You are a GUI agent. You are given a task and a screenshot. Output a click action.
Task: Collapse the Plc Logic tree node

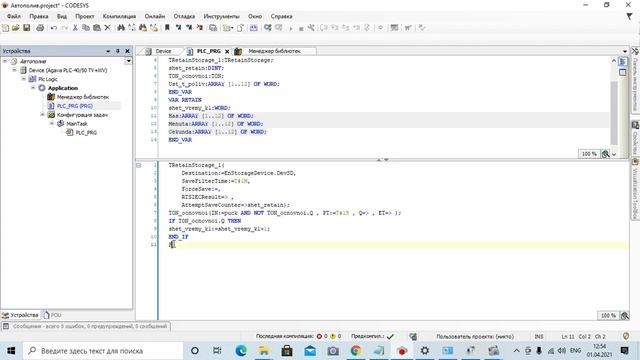coord(24,79)
